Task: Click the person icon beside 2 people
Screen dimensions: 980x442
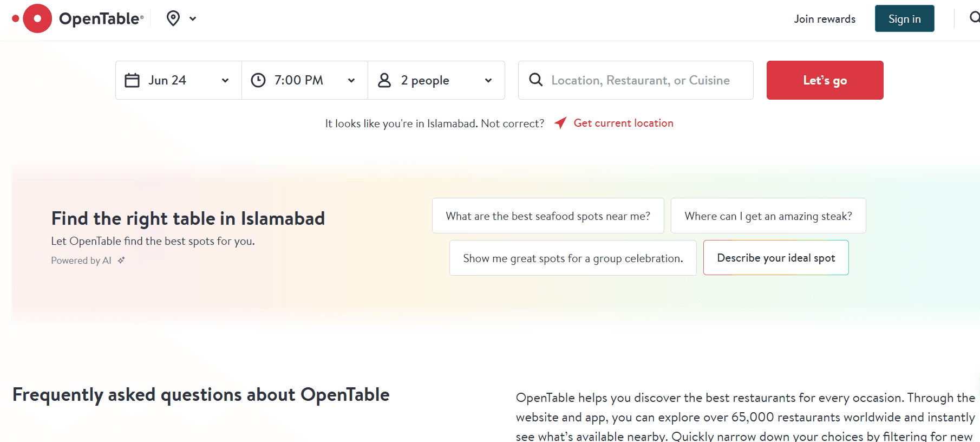Action: (384, 80)
